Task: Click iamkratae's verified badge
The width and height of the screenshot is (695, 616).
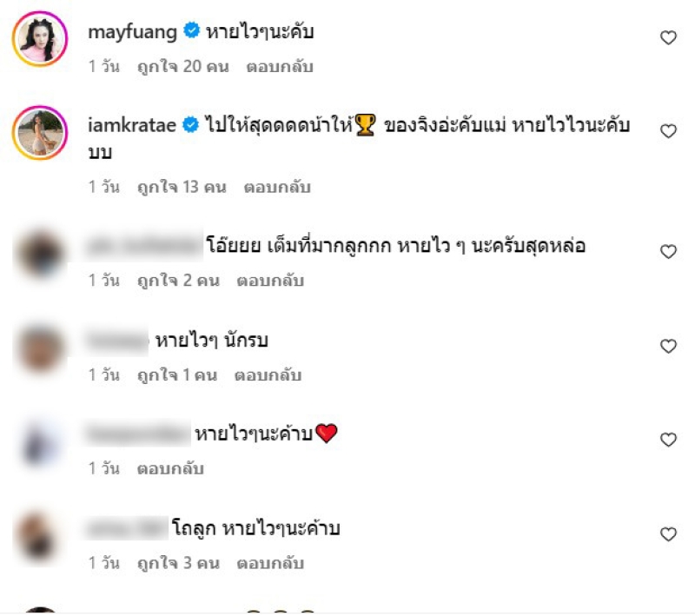Action: pos(191,124)
